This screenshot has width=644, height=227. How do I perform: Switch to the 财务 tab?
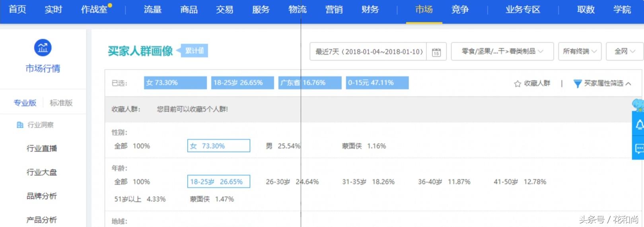(x=370, y=10)
